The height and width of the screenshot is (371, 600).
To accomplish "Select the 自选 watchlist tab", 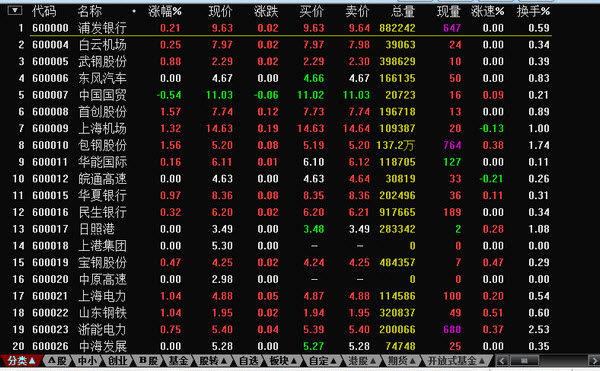I will 249,360.
